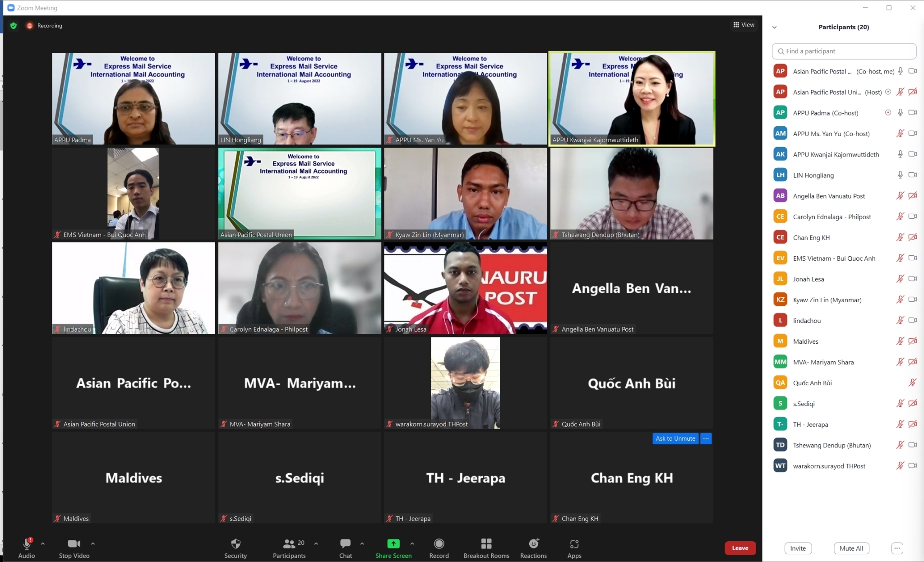Expand the arrow next to Participants
The height and width of the screenshot is (562, 924).
point(316,544)
